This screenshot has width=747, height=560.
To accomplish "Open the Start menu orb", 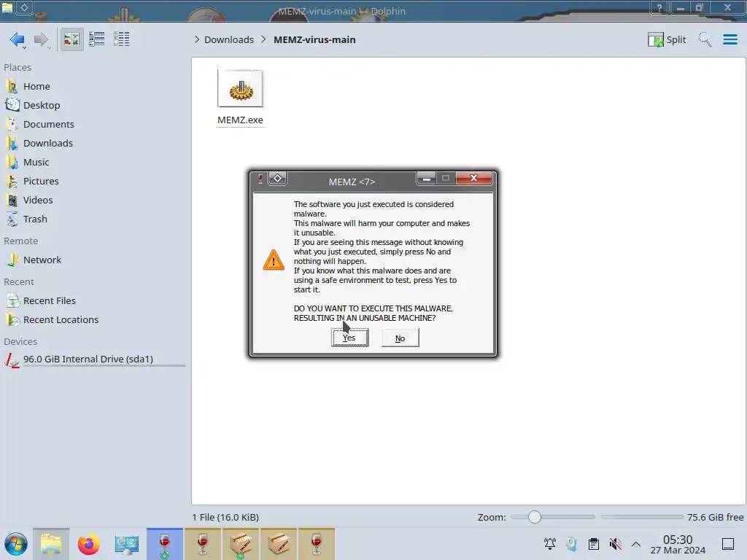I will click(x=16, y=544).
